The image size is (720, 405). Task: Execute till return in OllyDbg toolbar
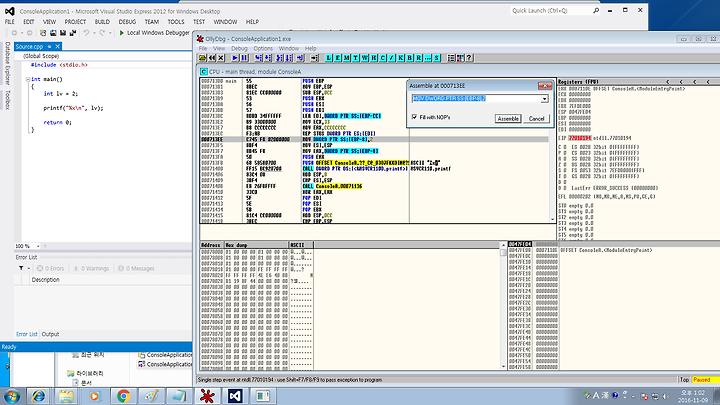click(300, 58)
